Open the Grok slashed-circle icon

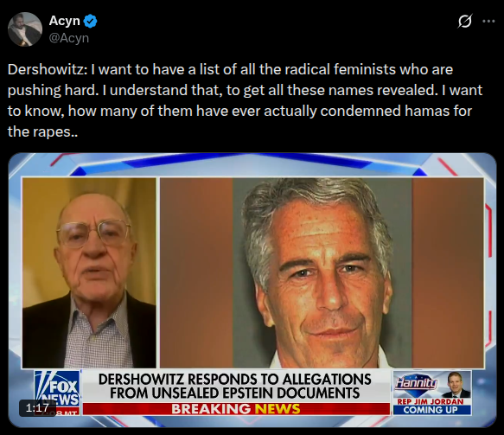(x=465, y=22)
